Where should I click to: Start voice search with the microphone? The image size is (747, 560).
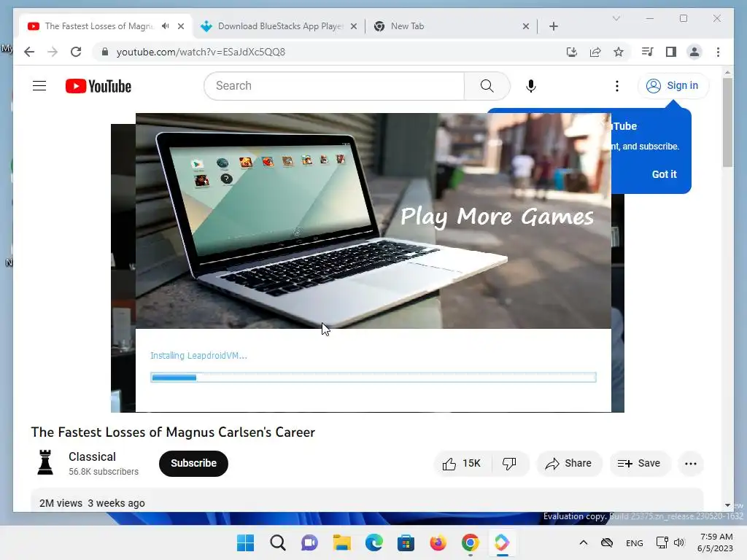(531, 86)
